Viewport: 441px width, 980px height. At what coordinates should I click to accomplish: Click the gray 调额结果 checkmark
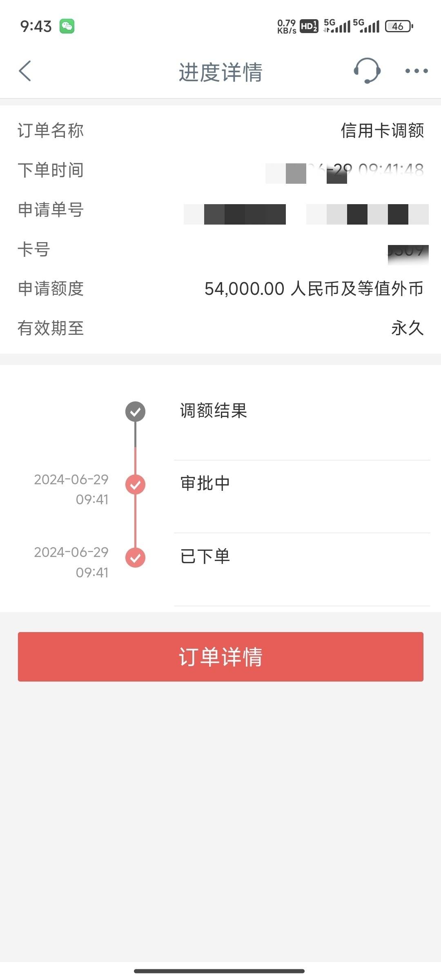pyautogui.click(x=135, y=412)
